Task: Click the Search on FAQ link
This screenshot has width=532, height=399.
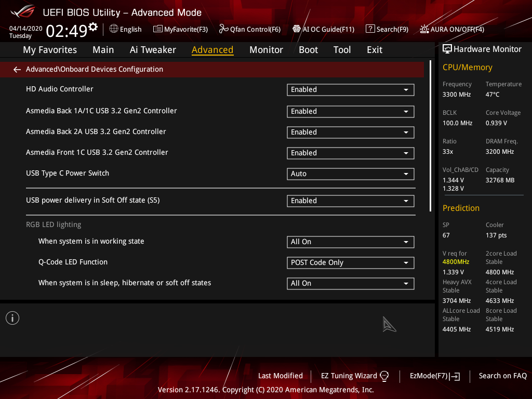Action: [502, 376]
